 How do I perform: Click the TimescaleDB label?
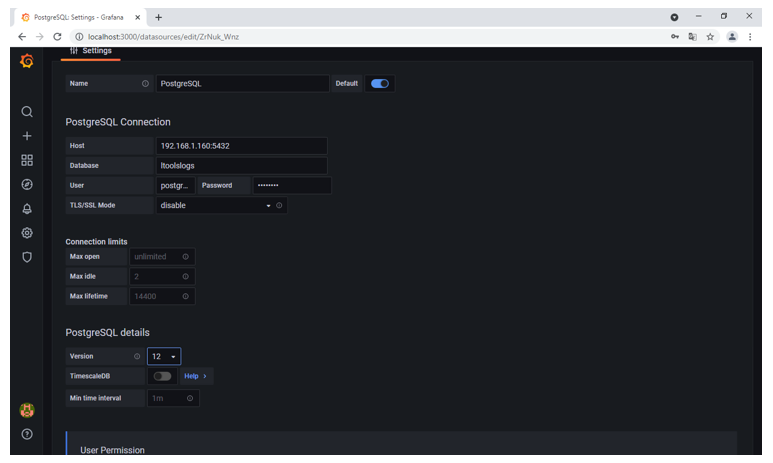point(90,376)
